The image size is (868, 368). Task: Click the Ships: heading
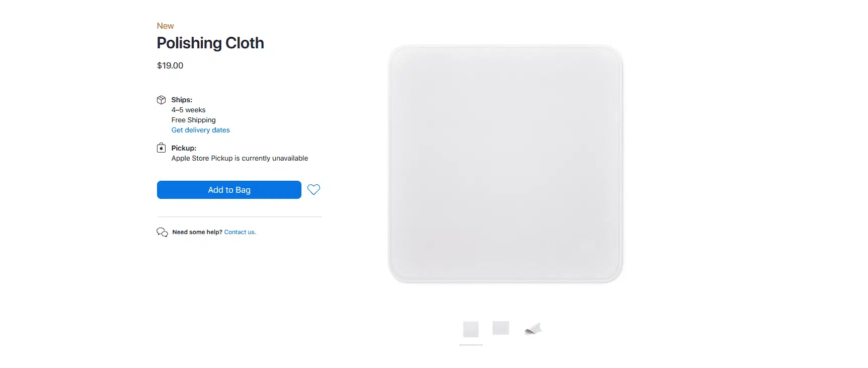182,100
